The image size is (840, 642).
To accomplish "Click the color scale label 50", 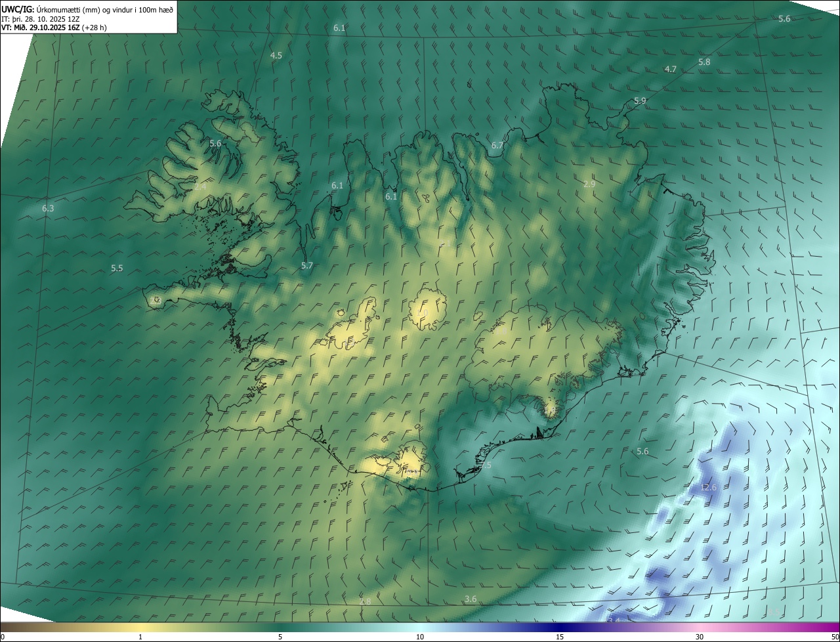I will click(835, 637).
